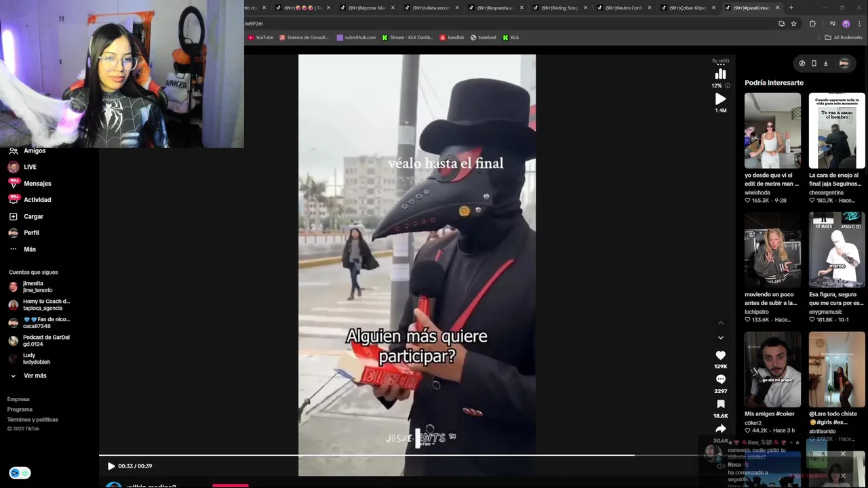Dismiss the Rosa follow notification popup
Viewport: 868px width, 488px height.
(x=843, y=476)
